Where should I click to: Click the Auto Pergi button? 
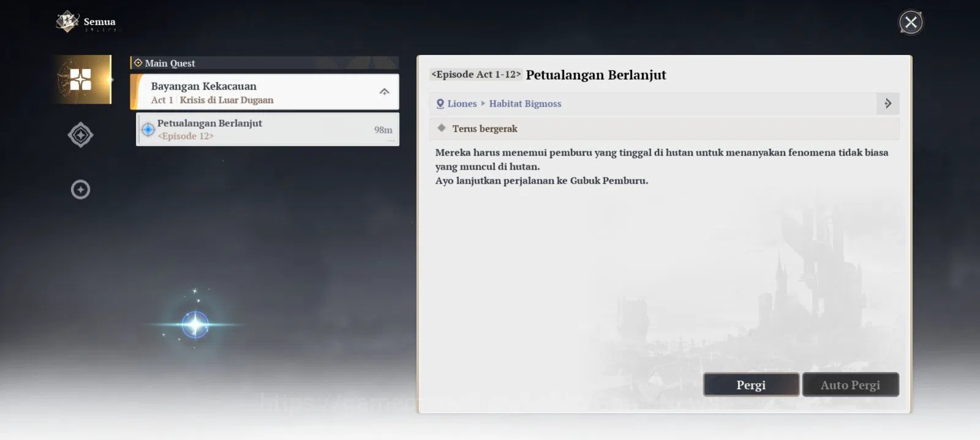click(850, 385)
